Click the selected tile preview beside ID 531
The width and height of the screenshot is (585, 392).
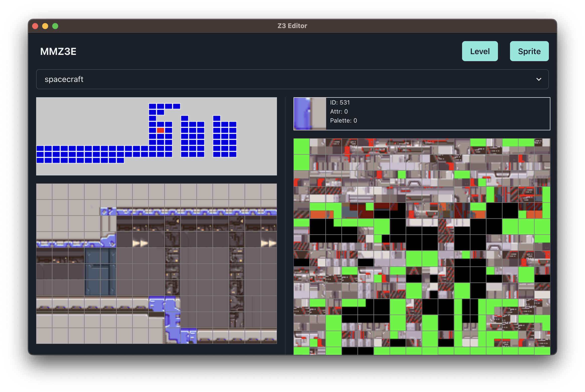click(310, 114)
